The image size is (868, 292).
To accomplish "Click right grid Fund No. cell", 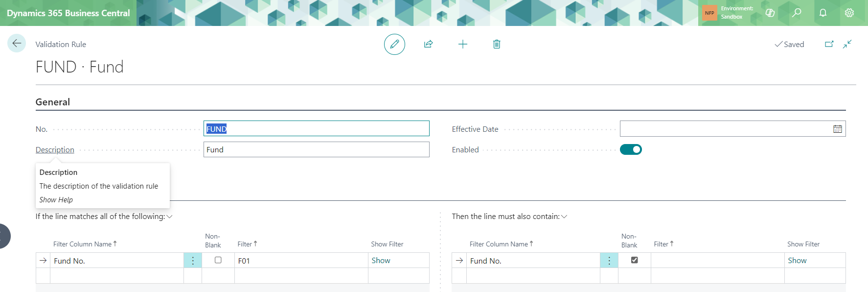I will click(533, 261).
